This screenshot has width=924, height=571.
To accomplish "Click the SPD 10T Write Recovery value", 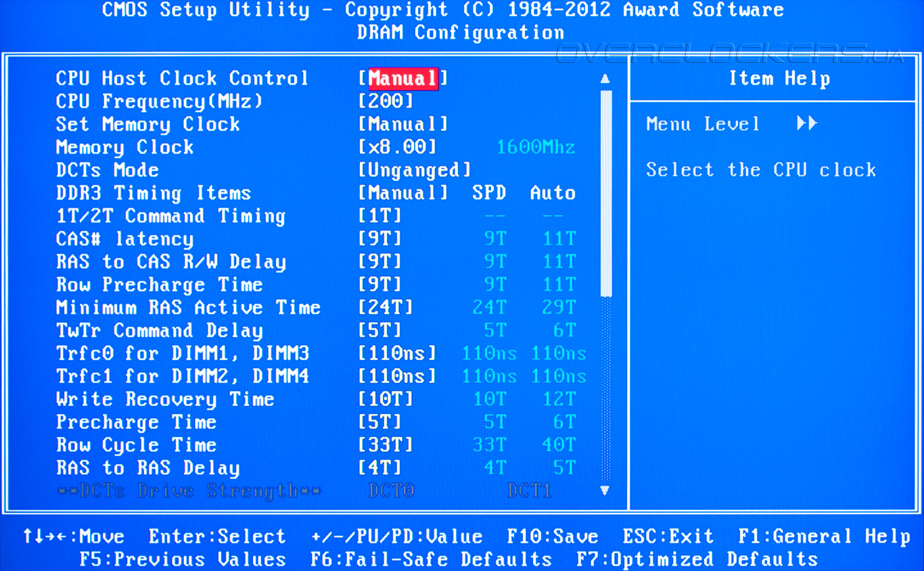I will [x=490, y=401].
